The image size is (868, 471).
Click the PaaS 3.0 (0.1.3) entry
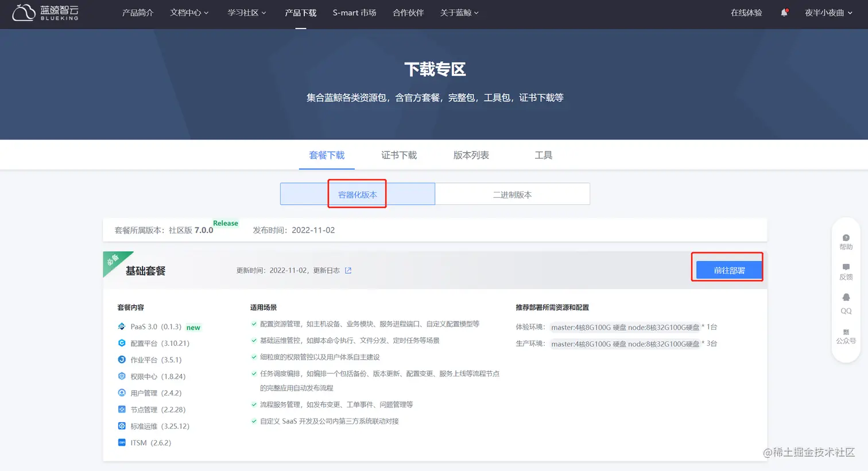tap(156, 326)
